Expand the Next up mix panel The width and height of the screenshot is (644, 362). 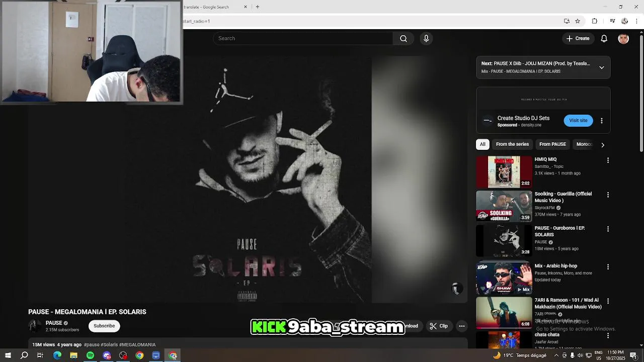(x=602, y=67)
